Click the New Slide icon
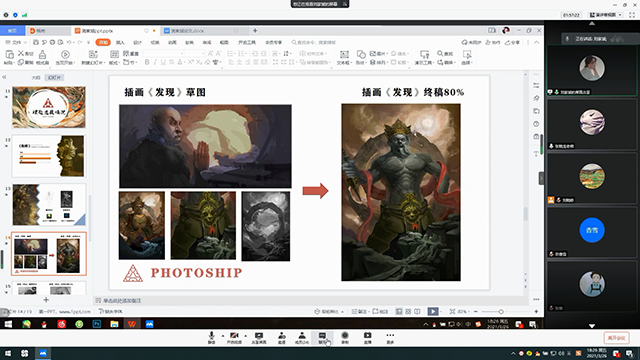 point(93,54)
